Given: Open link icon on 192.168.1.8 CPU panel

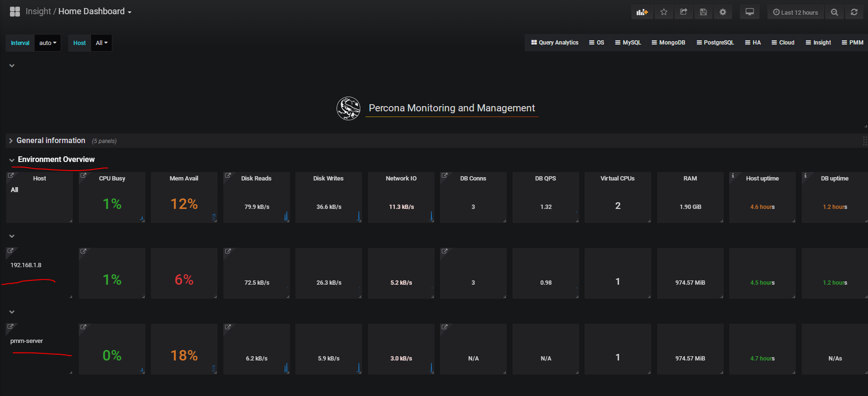Looking at the screenshot, I should (x=83, y=251).
